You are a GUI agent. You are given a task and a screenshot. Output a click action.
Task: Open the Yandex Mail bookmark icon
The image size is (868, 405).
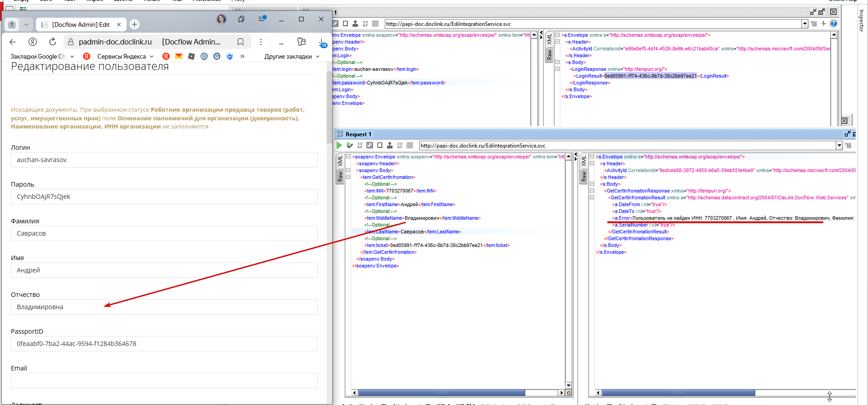point(179,56)
